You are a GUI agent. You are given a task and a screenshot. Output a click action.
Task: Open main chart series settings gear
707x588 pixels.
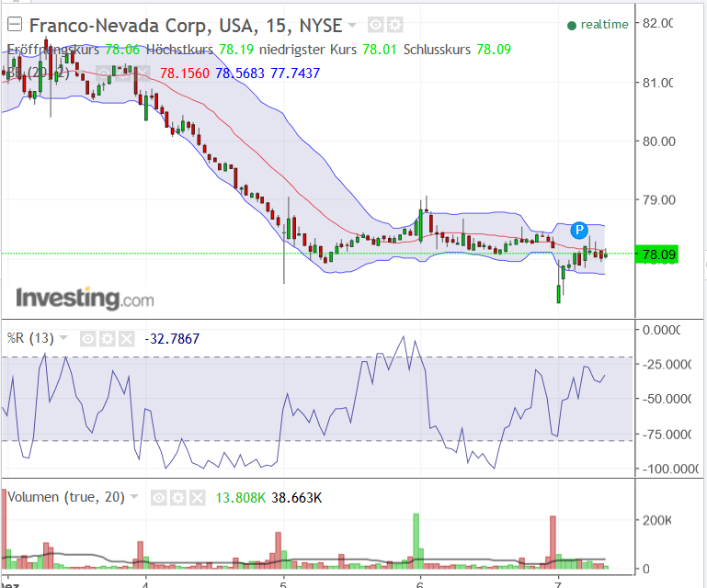pos(394,25)
